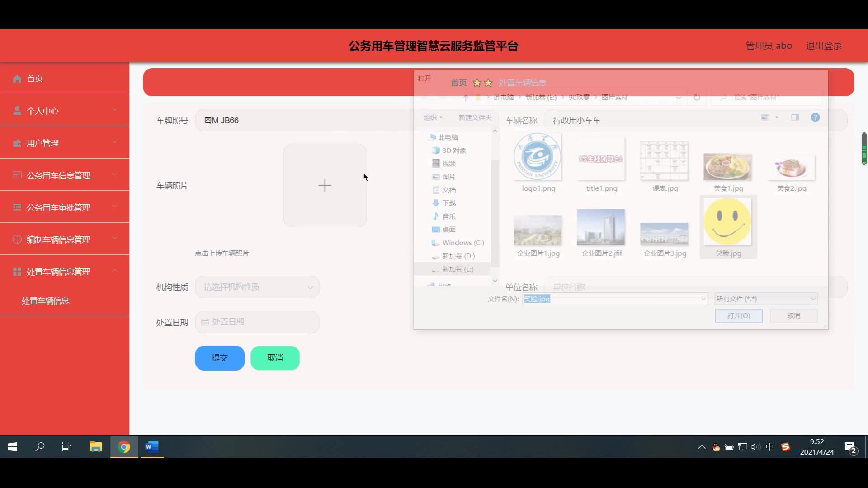This screenshot has width=868, height=488.
Task: Open Google Chrome from the taskbar
Action: point(124,447)
